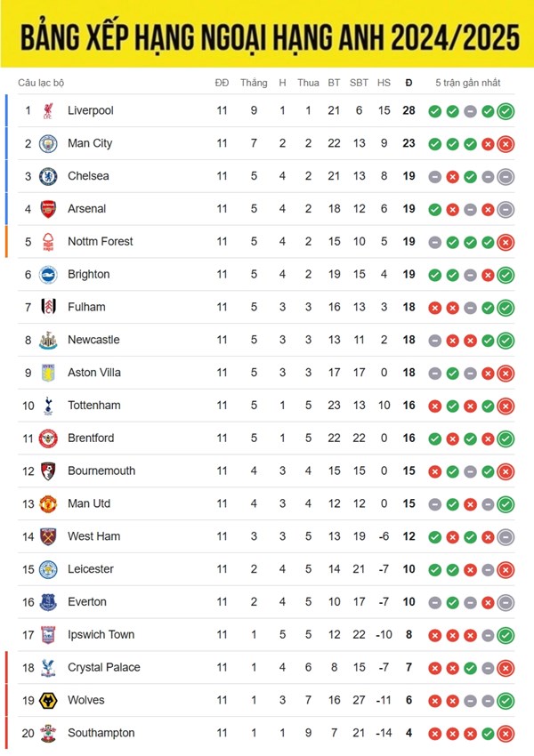Click the Brentford club badge
Image resolution: width=534 pixels, height=756 pixels.
48,438
